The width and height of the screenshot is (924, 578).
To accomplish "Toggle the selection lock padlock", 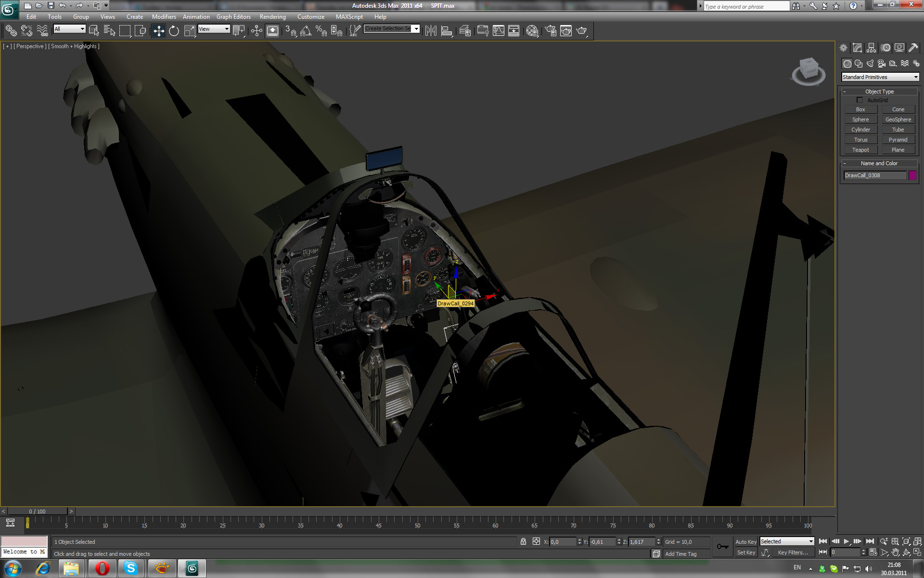I will click(x=523, y=542).
